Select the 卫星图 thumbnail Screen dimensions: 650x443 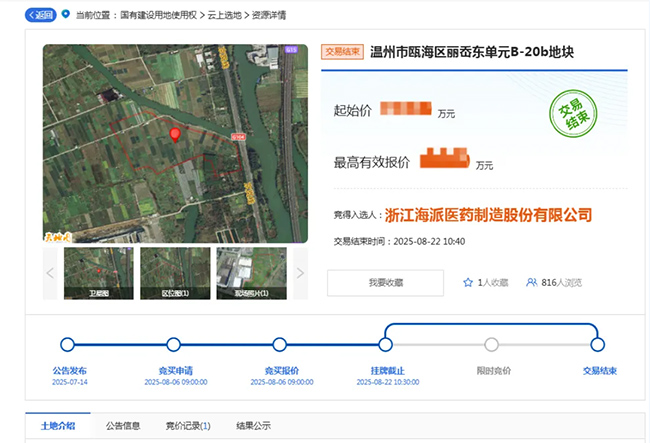click(99, 273)
